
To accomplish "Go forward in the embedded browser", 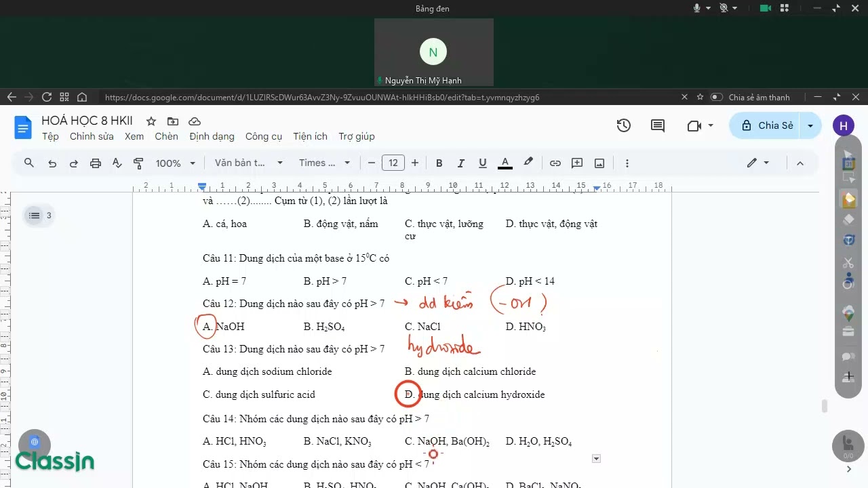I will 28,97.
